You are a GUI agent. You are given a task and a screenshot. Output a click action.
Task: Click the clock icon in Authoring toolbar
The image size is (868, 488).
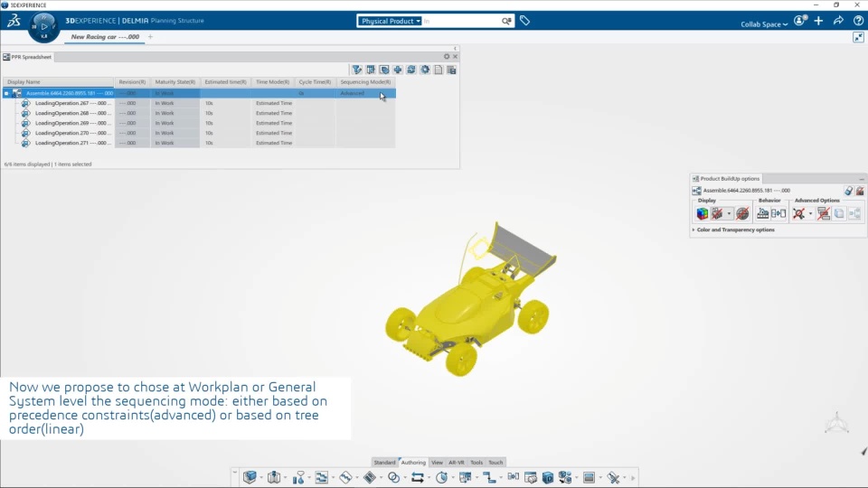[442, 477]
